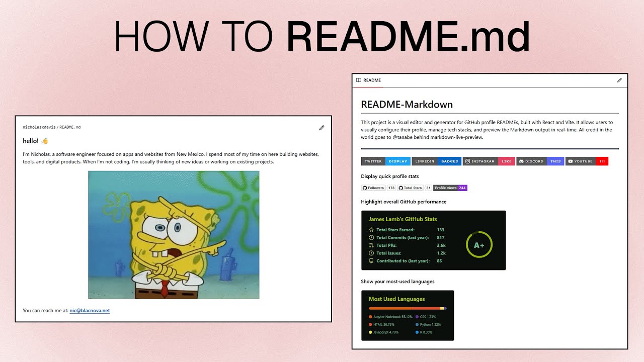Click the A+ grade circle

(479, 245)
